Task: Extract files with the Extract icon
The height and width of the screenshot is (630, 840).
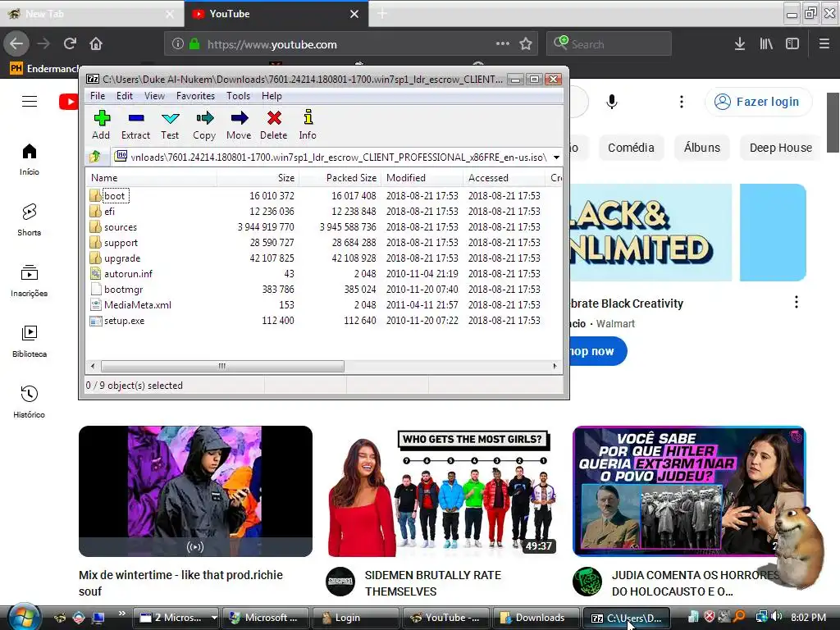Action: pyautogui.click(x=135, y=125)
